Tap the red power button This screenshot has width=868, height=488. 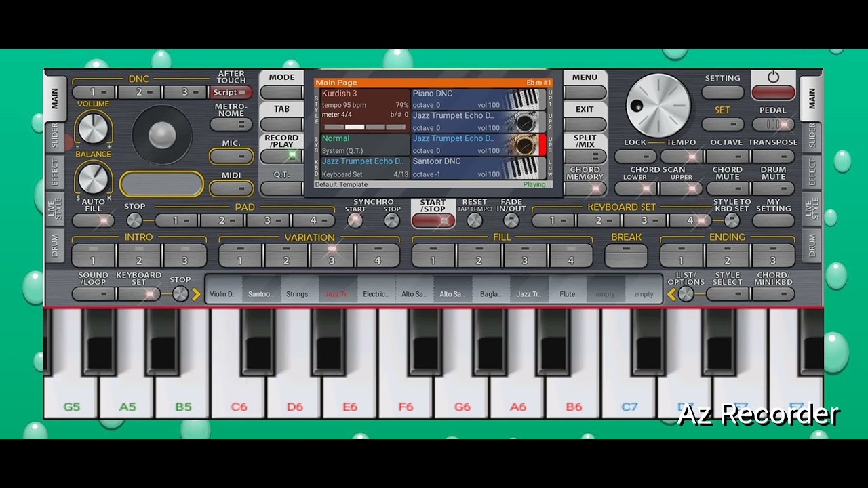point(773,92)
